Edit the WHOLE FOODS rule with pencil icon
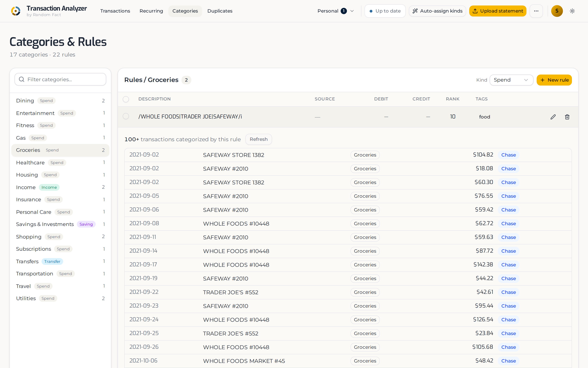 [553, 117]
